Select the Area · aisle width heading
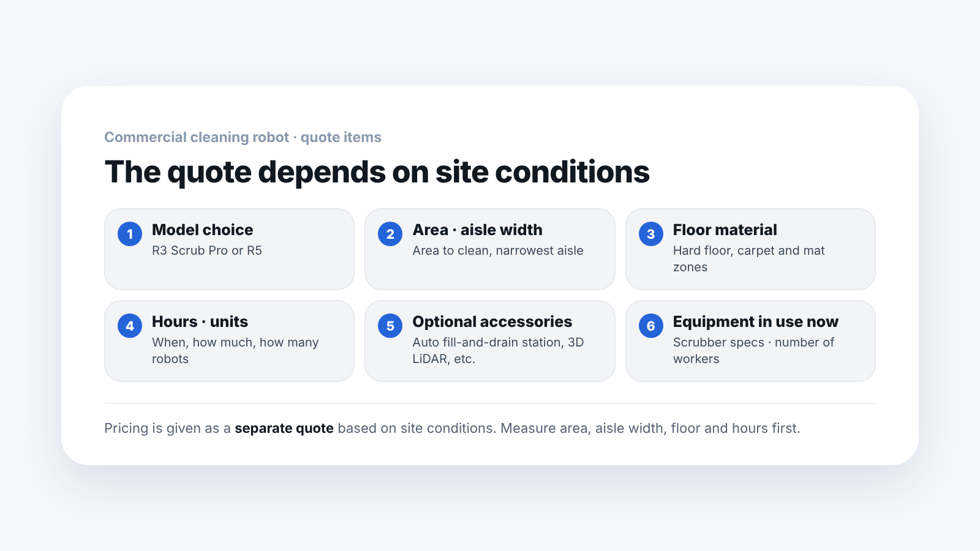Viewport: 980px width, 551px height. (478, 230)
